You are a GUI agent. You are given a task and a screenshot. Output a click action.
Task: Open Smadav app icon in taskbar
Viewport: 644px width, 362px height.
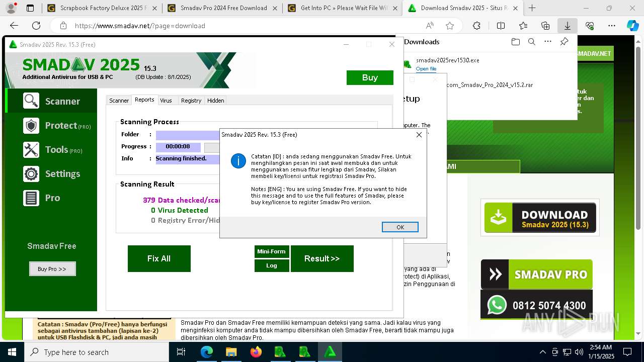pyautogui.click(x=330, y=352)
